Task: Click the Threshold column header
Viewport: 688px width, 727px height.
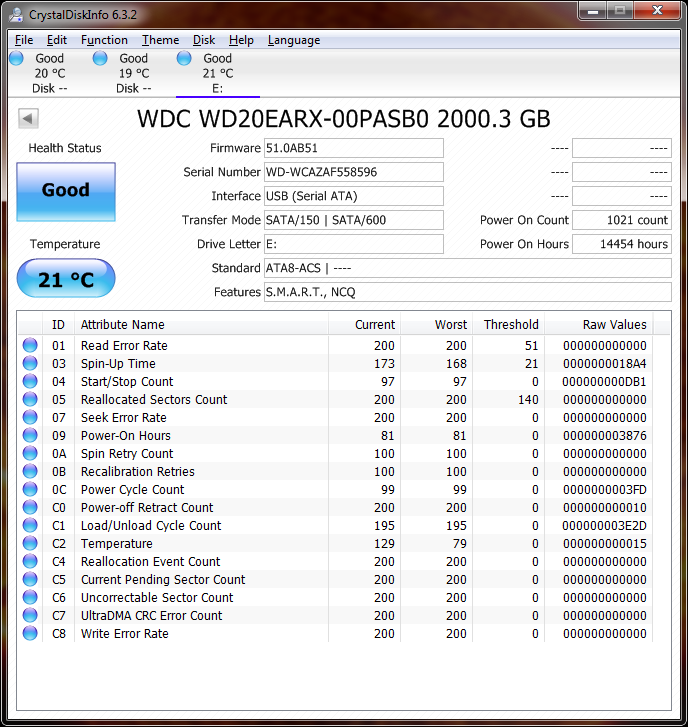Action: 509,325
